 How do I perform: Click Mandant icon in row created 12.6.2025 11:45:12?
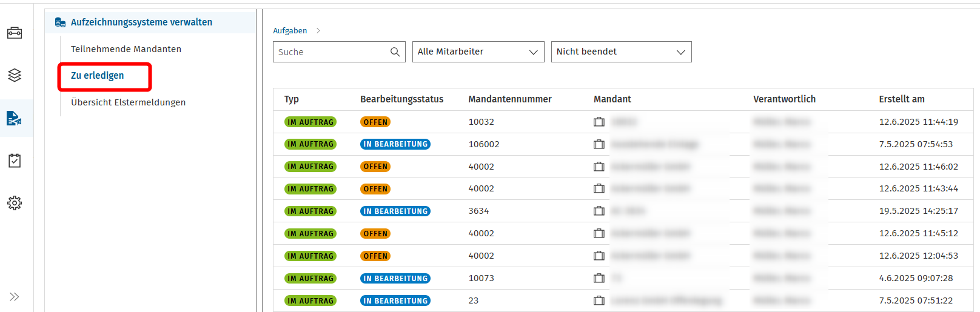(599, 233)
